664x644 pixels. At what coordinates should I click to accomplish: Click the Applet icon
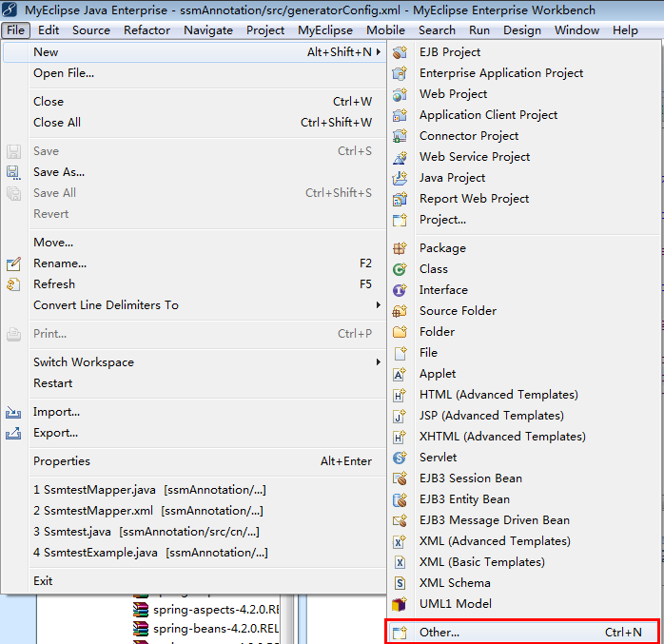pos(400,374)
